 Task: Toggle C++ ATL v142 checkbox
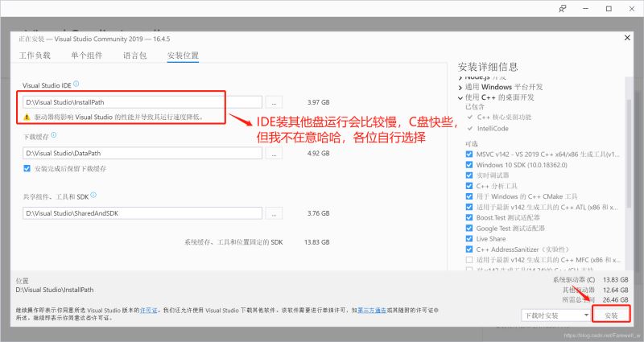(x=469, y=207)
